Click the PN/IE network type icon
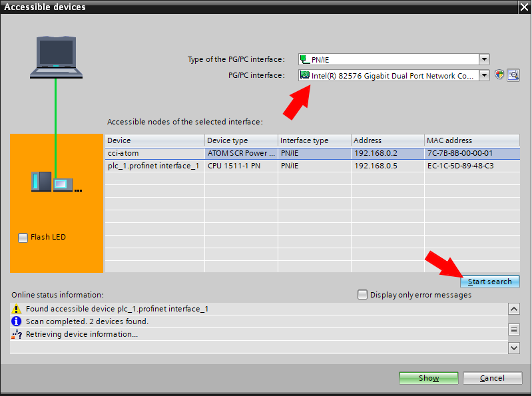532x396 pixels. (x=305, y=59)
